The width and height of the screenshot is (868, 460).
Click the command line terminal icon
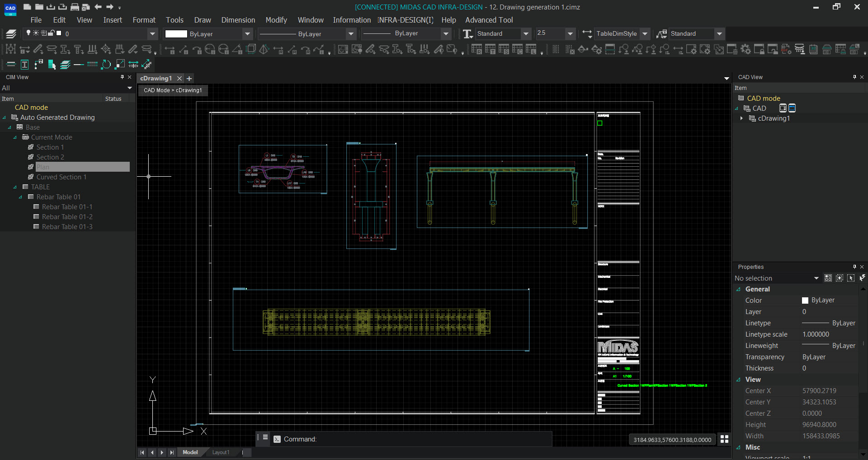pyautogui.click(x=277, y=439)
